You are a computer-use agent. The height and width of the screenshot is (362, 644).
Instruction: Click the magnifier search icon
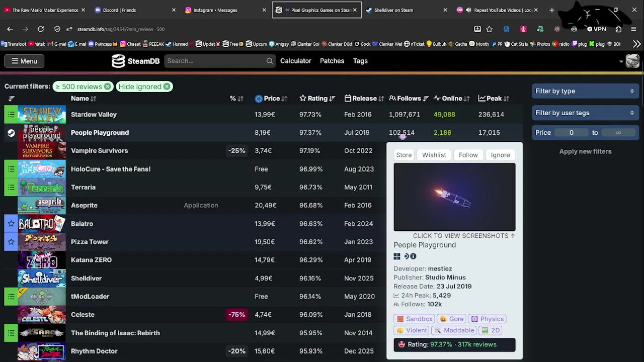(x=270, y=61)
